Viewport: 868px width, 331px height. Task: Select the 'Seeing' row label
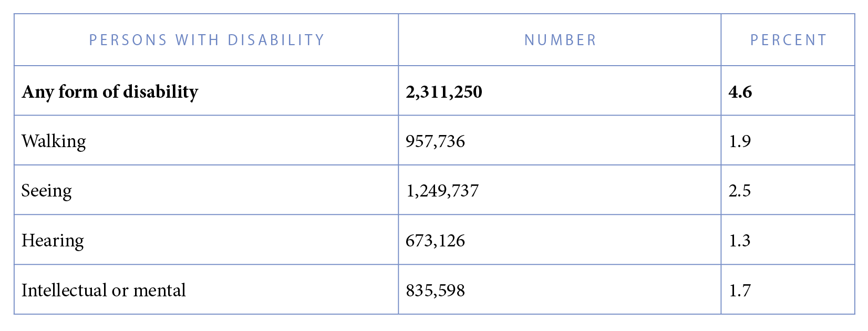(47, 191)
